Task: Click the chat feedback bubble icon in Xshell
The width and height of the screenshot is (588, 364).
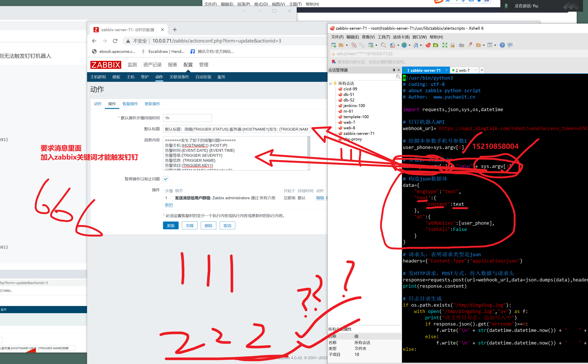Action: click(510, 45)
